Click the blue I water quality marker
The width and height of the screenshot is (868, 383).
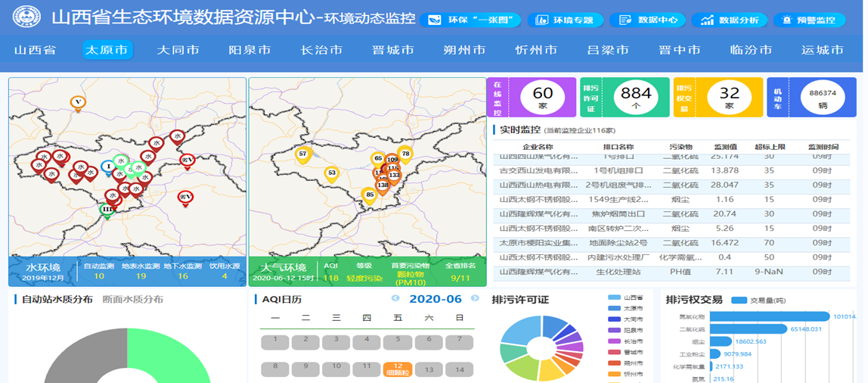tap(108, 167)
